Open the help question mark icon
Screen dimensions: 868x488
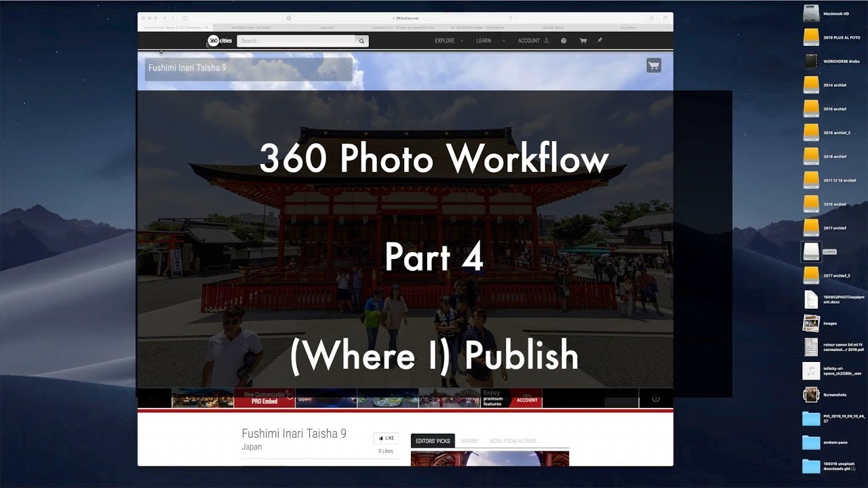click(564, 41)
